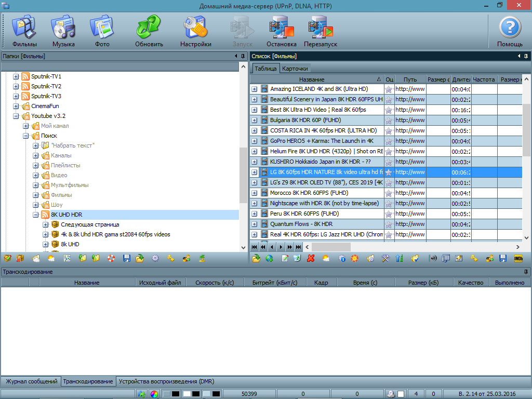This screenshot has height=399, width=532.
Task: Switch to the Карточки tab
Action: click(295, 69)
